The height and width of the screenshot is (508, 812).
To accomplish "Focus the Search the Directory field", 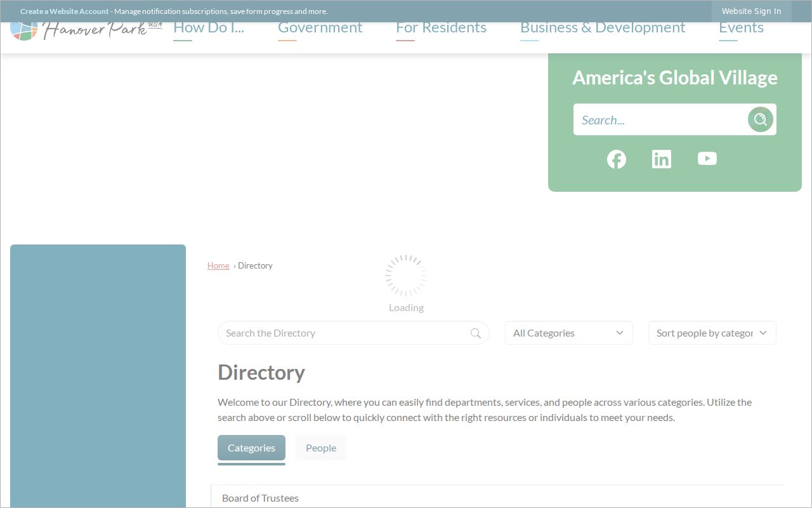I will click(353, 333).
